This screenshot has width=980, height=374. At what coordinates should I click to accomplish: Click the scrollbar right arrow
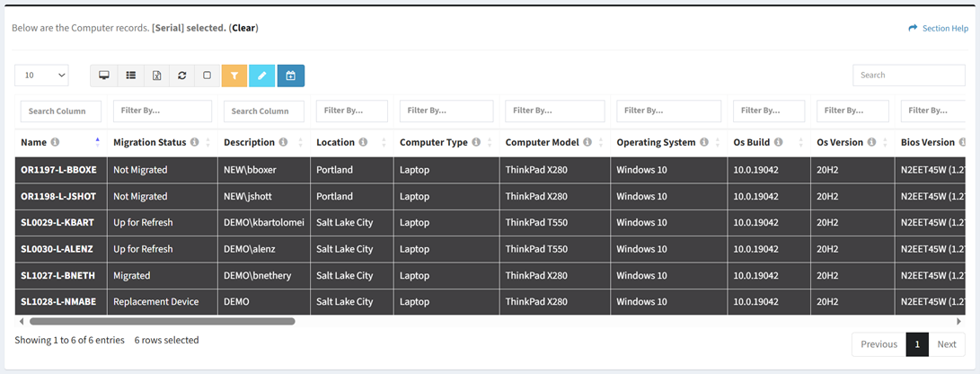959,322
